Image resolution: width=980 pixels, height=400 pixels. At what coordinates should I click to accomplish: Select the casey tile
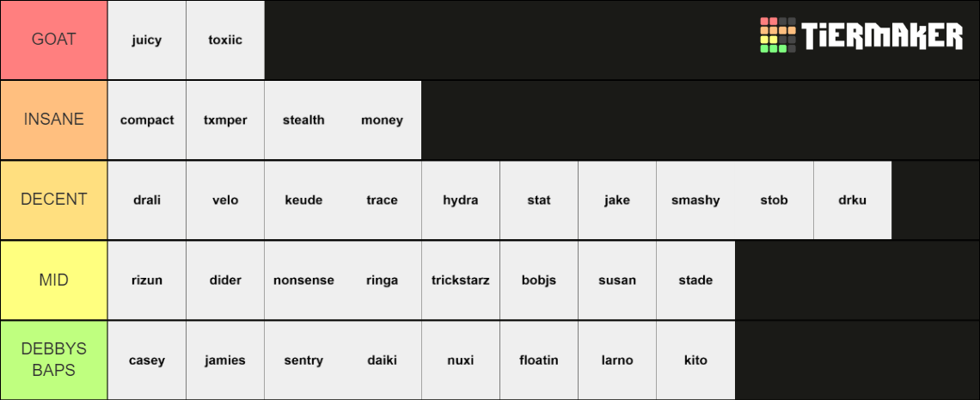click(147, 360)
